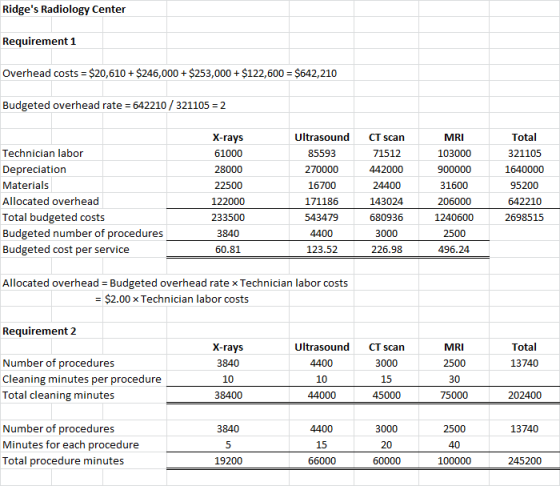Screen dimensions: 560x486
Task: Select the Ridge's Radiology Center title cell
Action: point(64,9)
